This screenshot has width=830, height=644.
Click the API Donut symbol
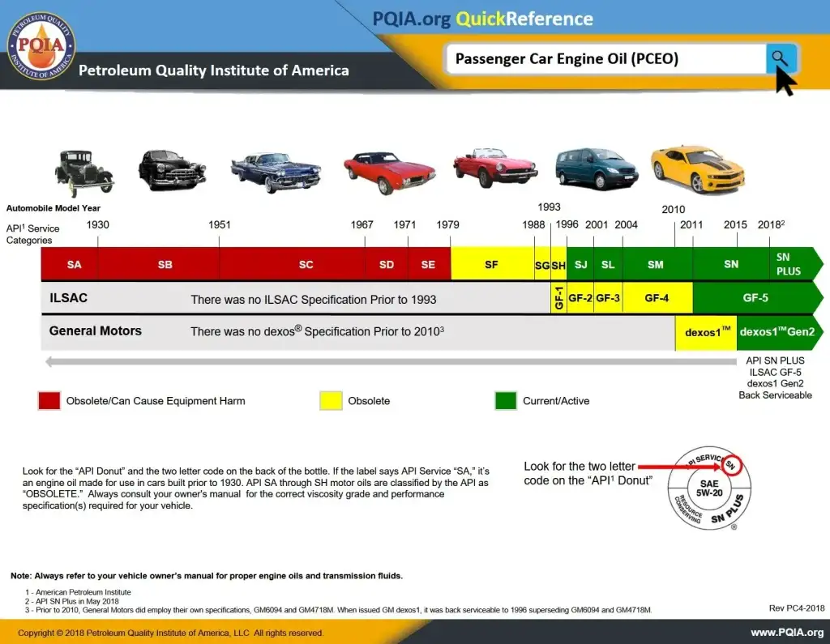pos(704,489)
